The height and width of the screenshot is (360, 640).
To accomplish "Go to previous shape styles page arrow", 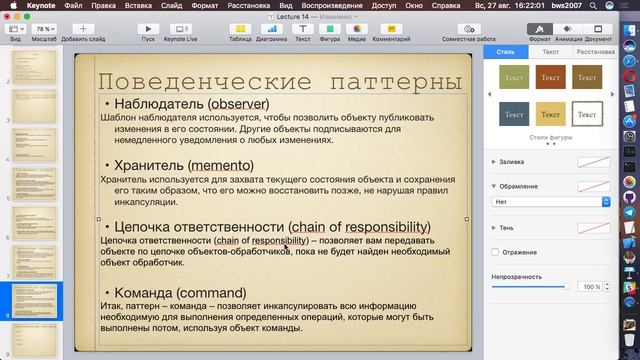I will pos(489,94).
